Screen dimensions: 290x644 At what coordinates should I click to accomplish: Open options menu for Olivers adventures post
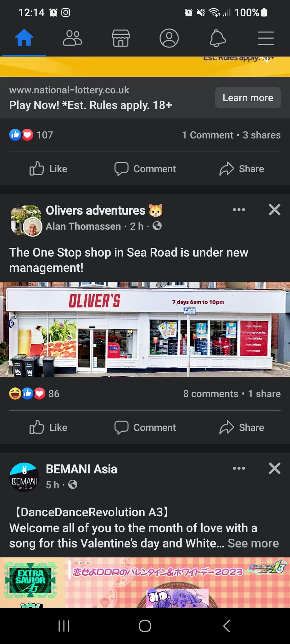pyautogui.click(x=239, y=210)
